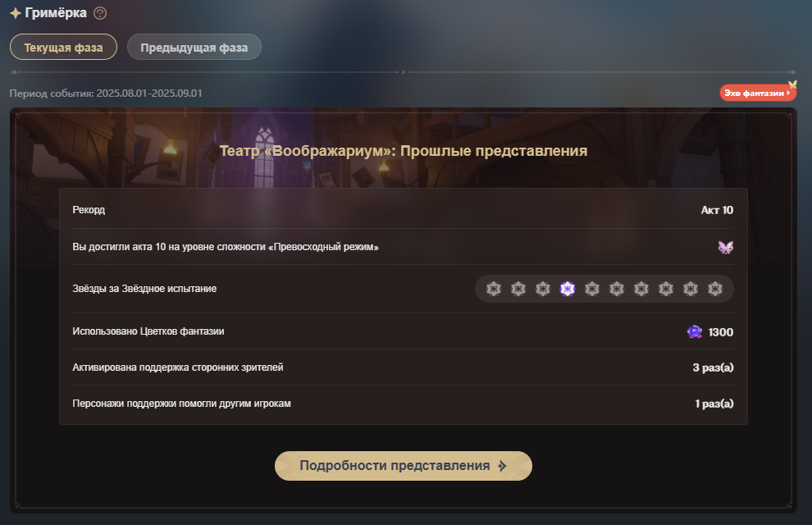Screen dimensions: 812x525
Task: Click the highlighted fourth star in Звёздное испытание
Action: [x=568, y=289]
